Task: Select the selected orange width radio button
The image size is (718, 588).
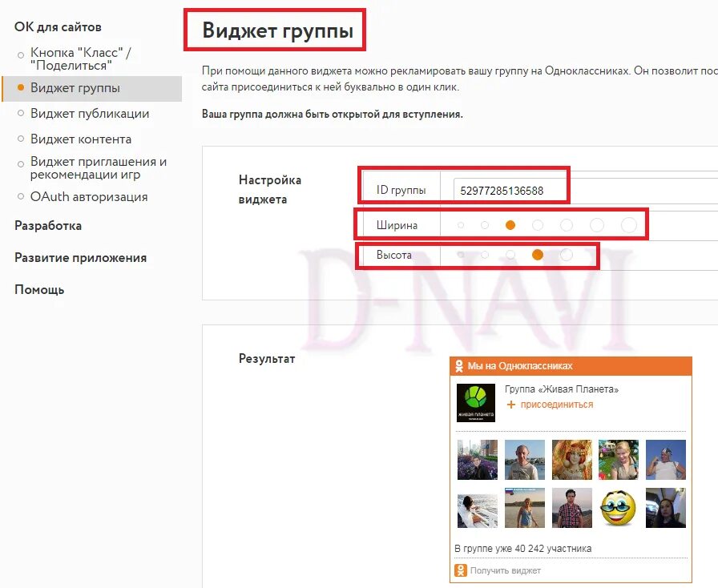Action: click(510, 225)
